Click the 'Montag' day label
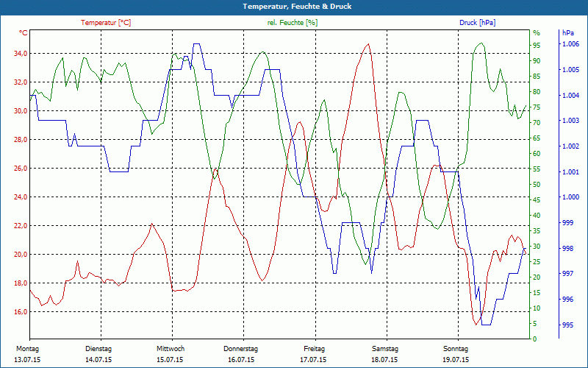 pos(27,349)
